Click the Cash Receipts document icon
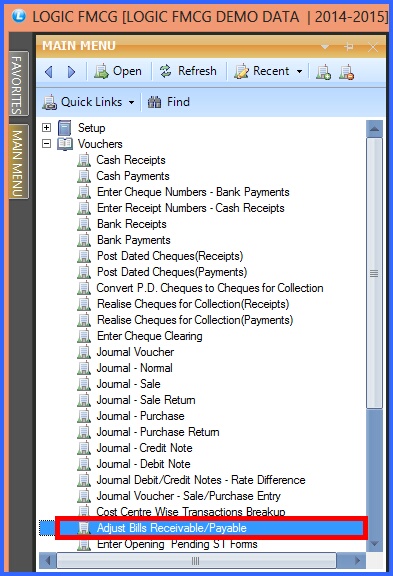393x576 pixels. 84,160
